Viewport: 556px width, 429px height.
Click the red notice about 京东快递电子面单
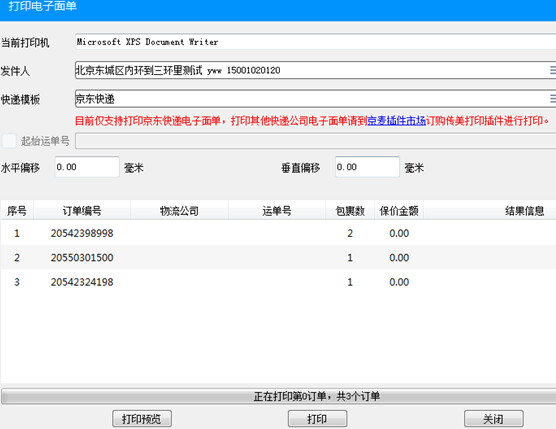[x=312, y=121]
